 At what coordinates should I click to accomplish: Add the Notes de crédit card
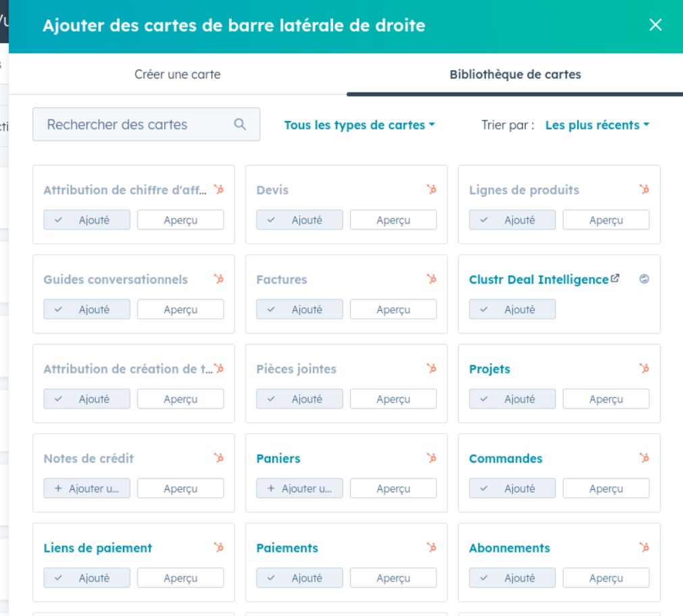(86, 488)
